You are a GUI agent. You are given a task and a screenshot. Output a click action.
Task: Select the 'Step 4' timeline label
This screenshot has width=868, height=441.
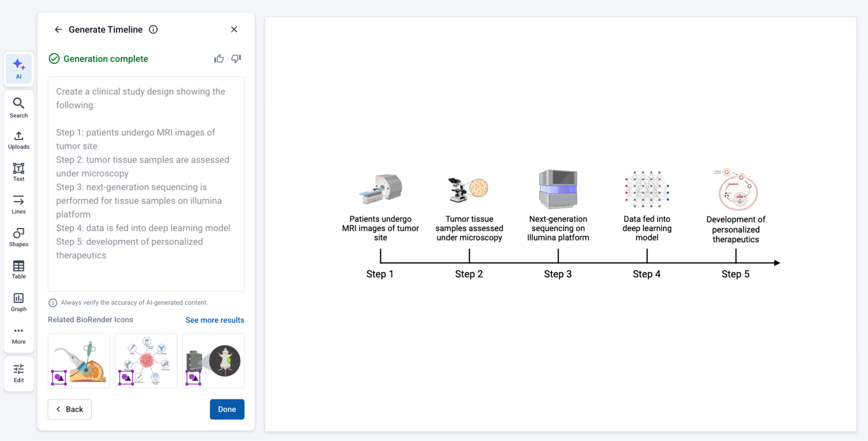point(647,274)
